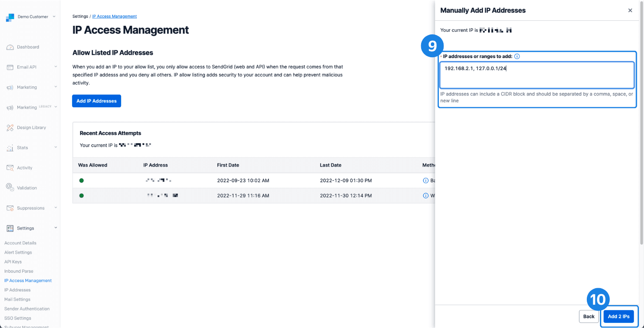
Task: Collapse the Settings menu section
Action: click(x=56, y=228)
